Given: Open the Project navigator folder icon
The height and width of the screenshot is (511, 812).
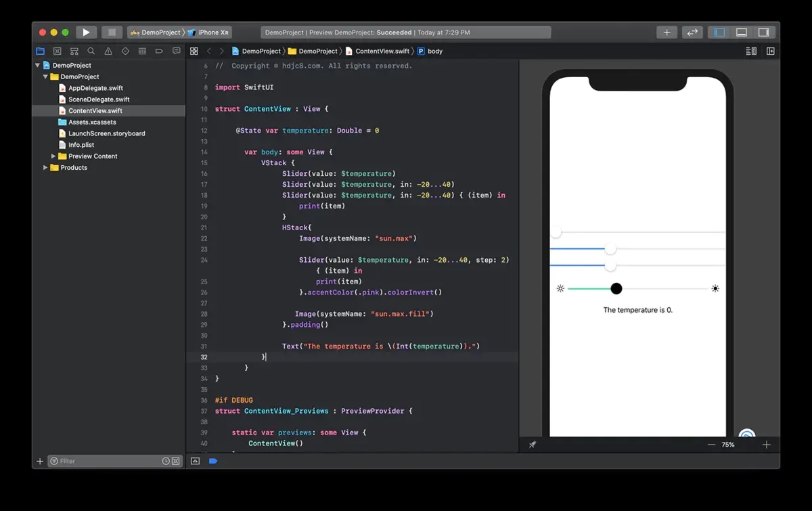Looking at the screenshot, I should pos(40,51).
